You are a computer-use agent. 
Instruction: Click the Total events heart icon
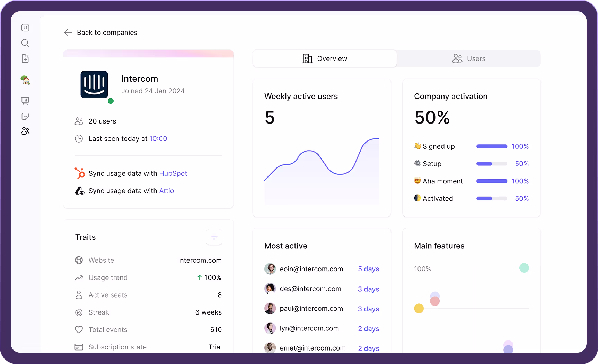pos(79,330)
